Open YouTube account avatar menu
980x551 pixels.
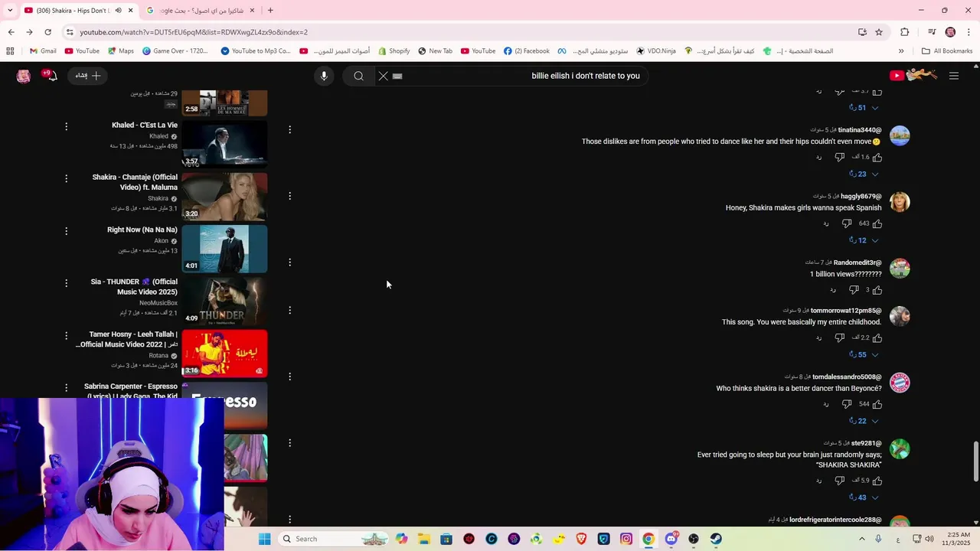[24, 76]
